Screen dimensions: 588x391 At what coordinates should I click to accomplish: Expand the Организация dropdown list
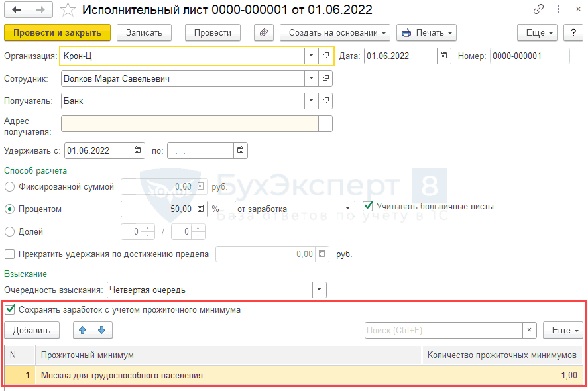311,56
